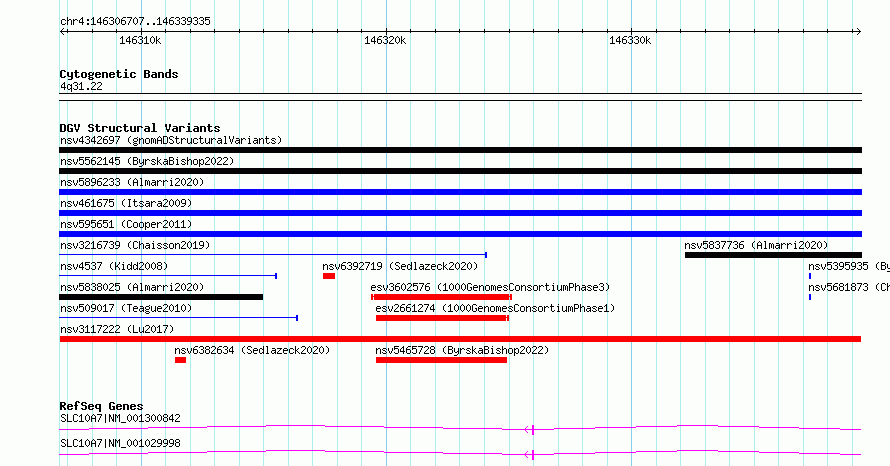890x466 pixels.
Task: Open variant nsv5896233 Almarri2020 label
Action: coord(132,182)
